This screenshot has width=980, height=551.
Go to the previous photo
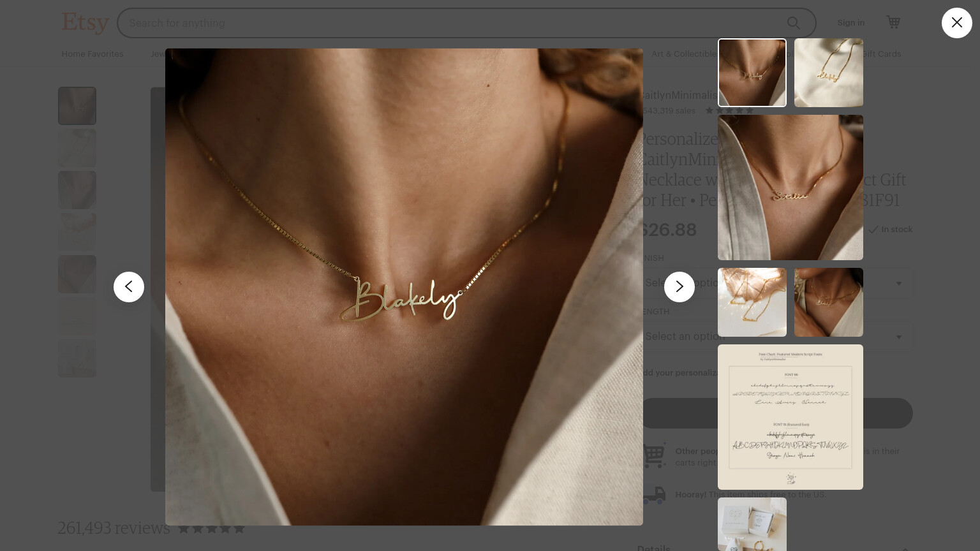(x=129, y=287)
